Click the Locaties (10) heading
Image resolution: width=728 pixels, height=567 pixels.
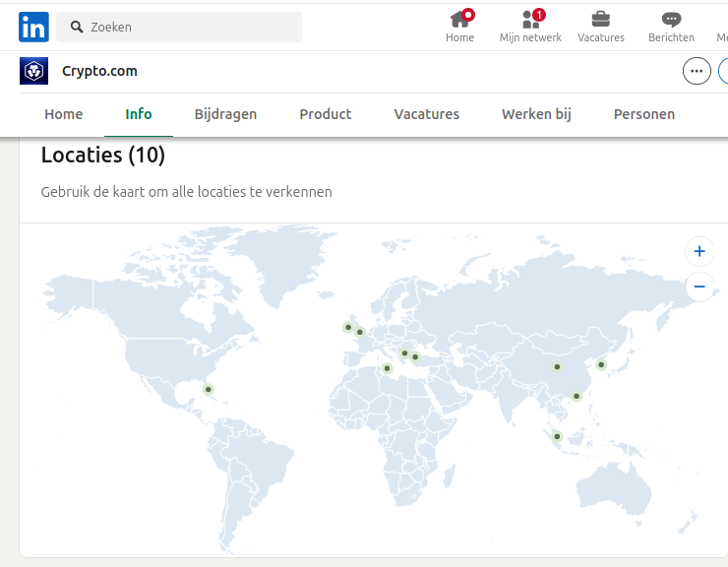(103, 156)
